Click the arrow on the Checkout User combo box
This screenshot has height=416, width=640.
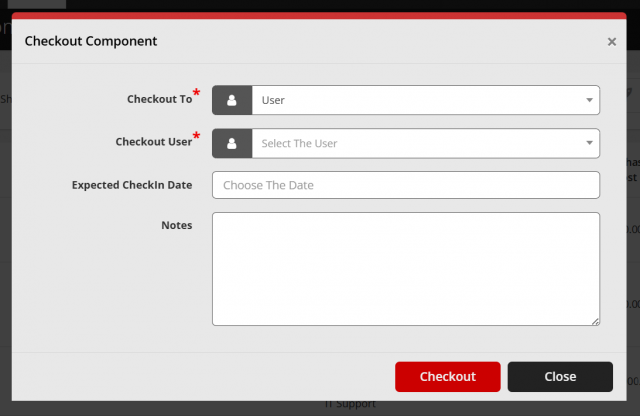click(x=589, y=143)
